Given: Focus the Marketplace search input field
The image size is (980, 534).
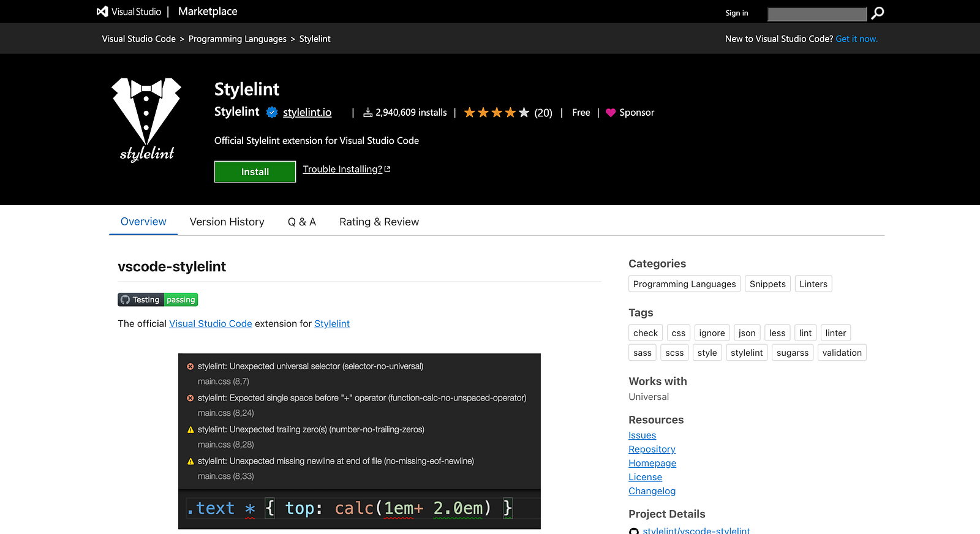Looking at the screenshot, I should coord(817,13).
